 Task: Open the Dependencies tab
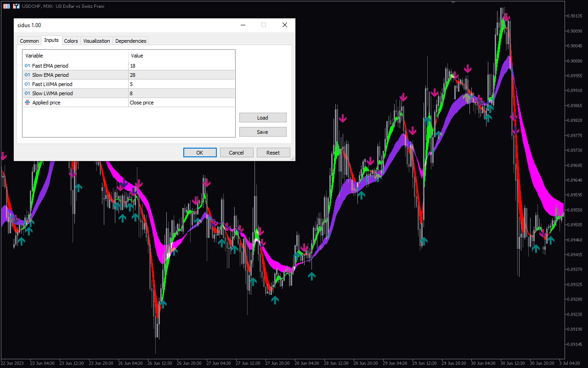click(131, 41)
